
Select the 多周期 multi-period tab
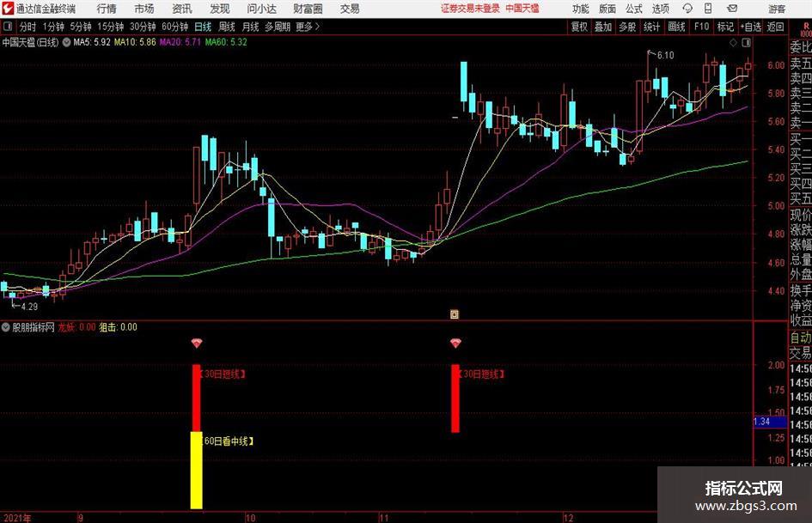[278, 27]
